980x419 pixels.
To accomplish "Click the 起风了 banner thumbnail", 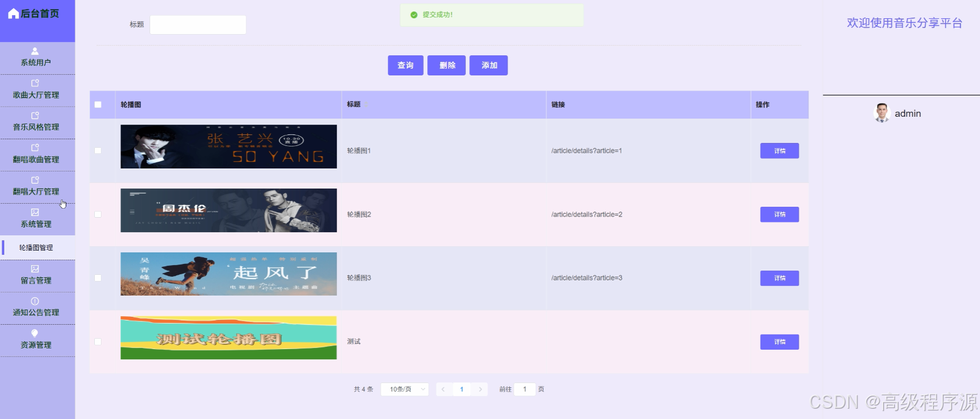I will point(229,274).
